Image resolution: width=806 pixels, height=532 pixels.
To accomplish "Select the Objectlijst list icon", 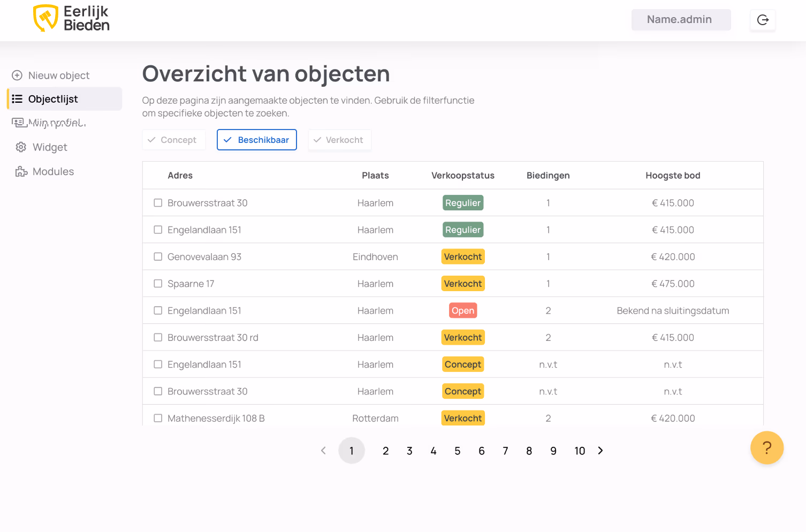I will coord(17,99).
